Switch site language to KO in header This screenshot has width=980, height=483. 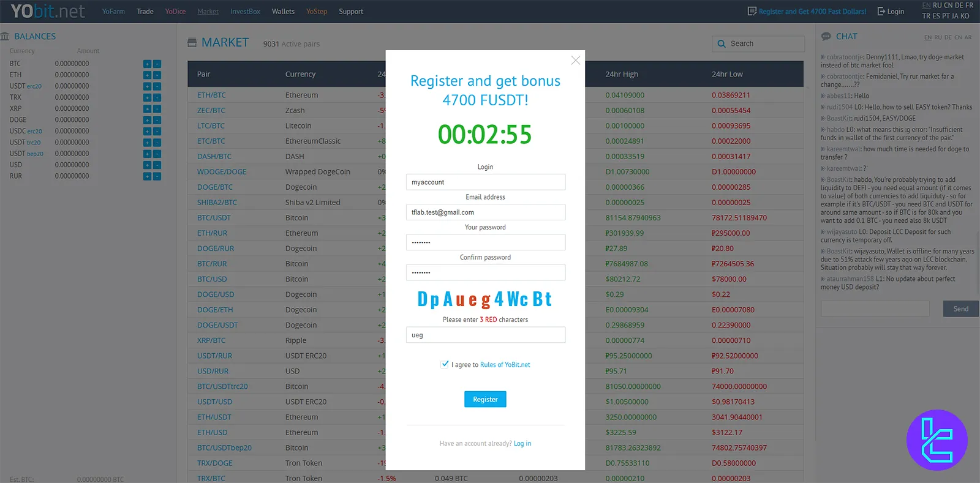965,16
